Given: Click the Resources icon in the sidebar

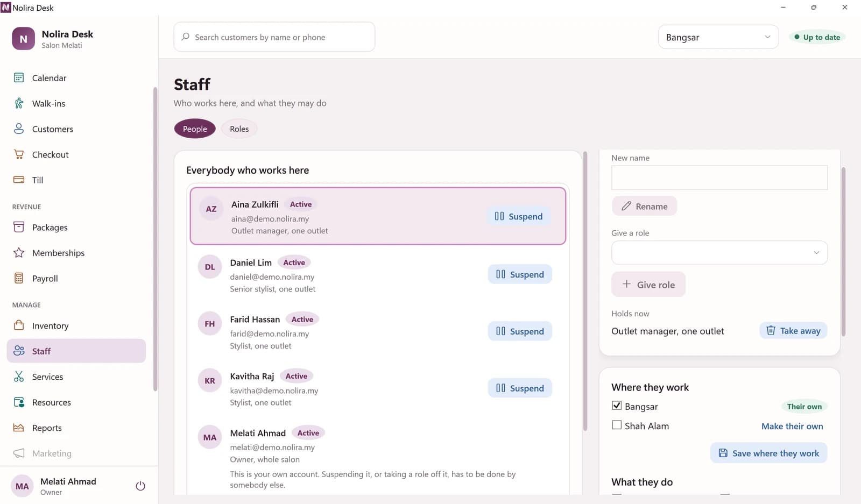Looking at the screenshot, I should coord(19,402).
